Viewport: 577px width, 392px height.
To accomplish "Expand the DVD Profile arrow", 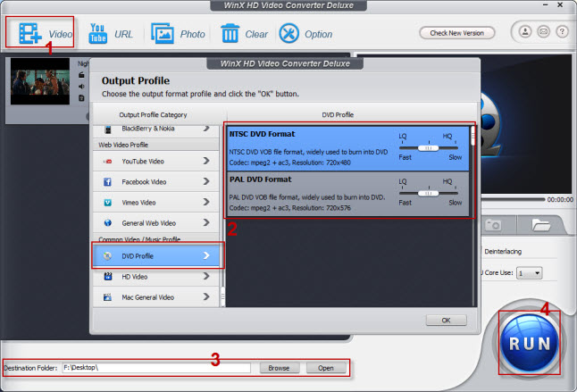I will click(206, 255).
